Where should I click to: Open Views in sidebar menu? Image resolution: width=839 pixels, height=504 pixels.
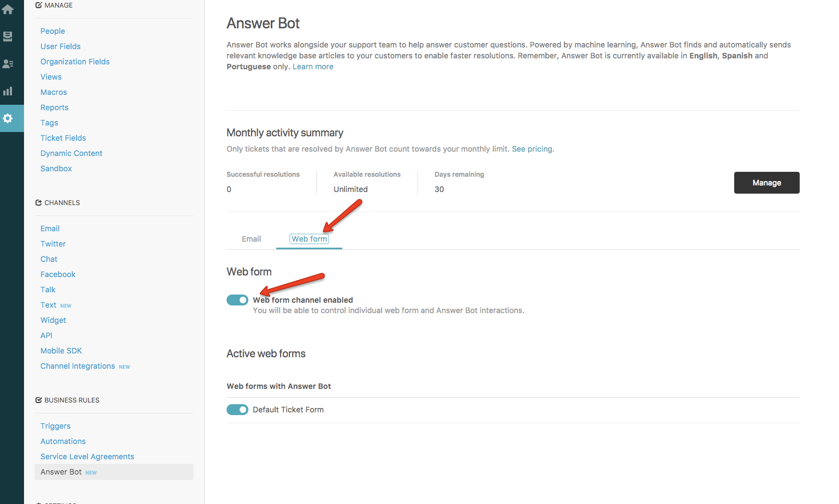click(51, 77)
